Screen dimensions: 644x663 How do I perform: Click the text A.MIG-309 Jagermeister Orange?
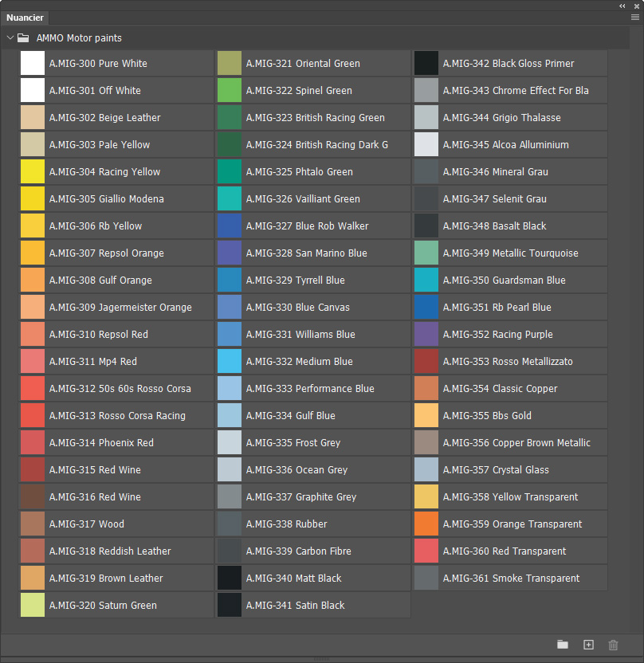click(120, 308)
